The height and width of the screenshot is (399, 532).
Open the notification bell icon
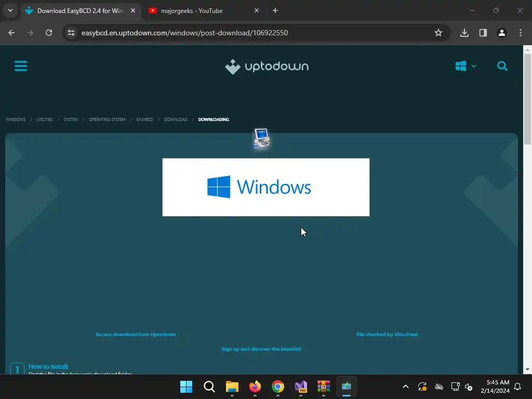coord(518,387)
